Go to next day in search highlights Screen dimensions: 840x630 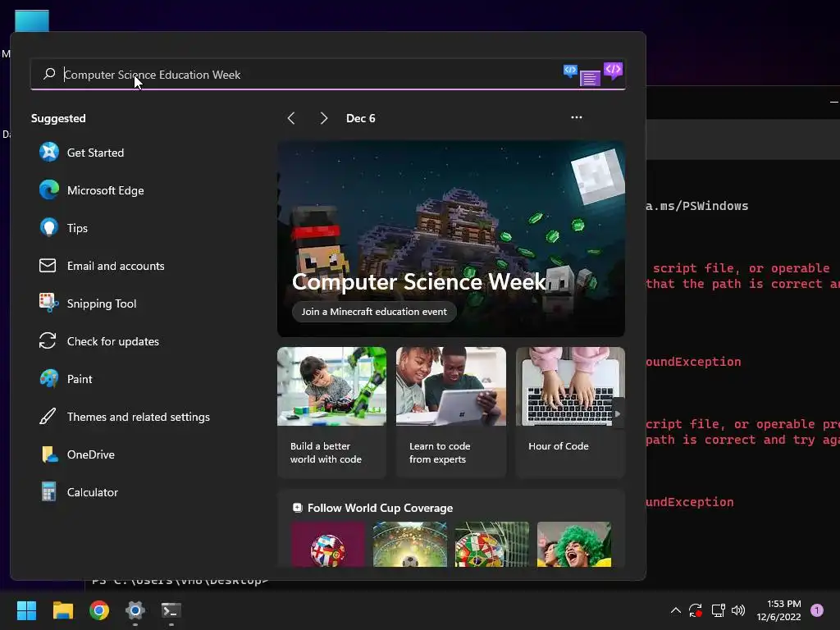pos(323,118)
